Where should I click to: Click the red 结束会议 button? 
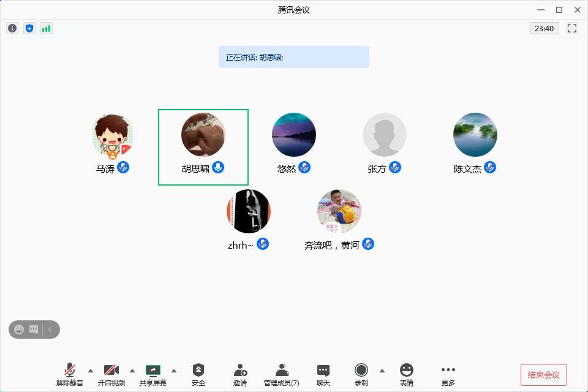coord(544,375)
